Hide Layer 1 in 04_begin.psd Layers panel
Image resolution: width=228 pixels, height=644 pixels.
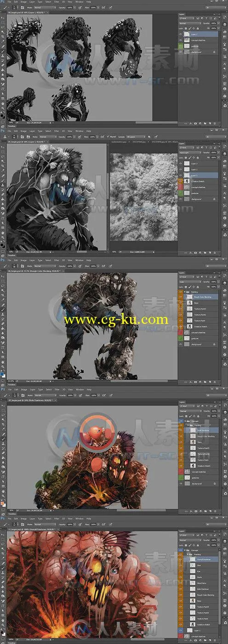(181, 34)
